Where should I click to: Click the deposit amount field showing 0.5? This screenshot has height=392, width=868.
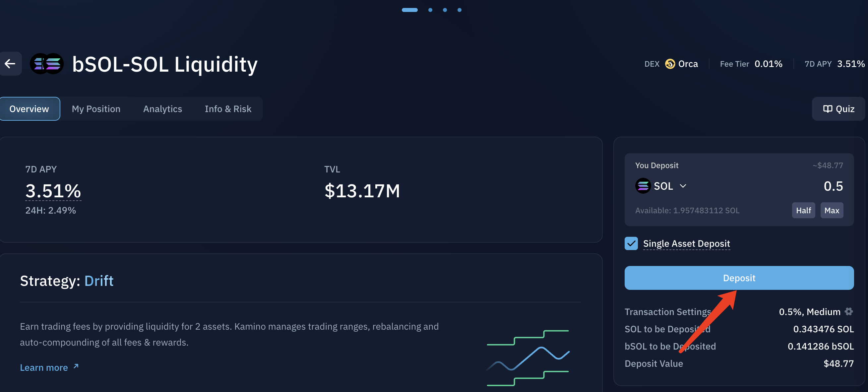point(833,186)
